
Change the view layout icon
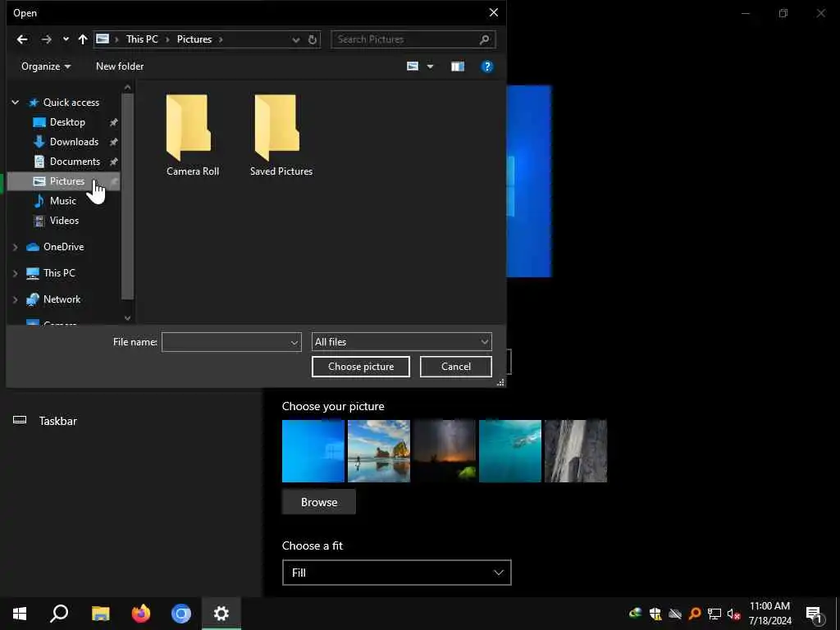pyautogui.click(x=413, y=66)
